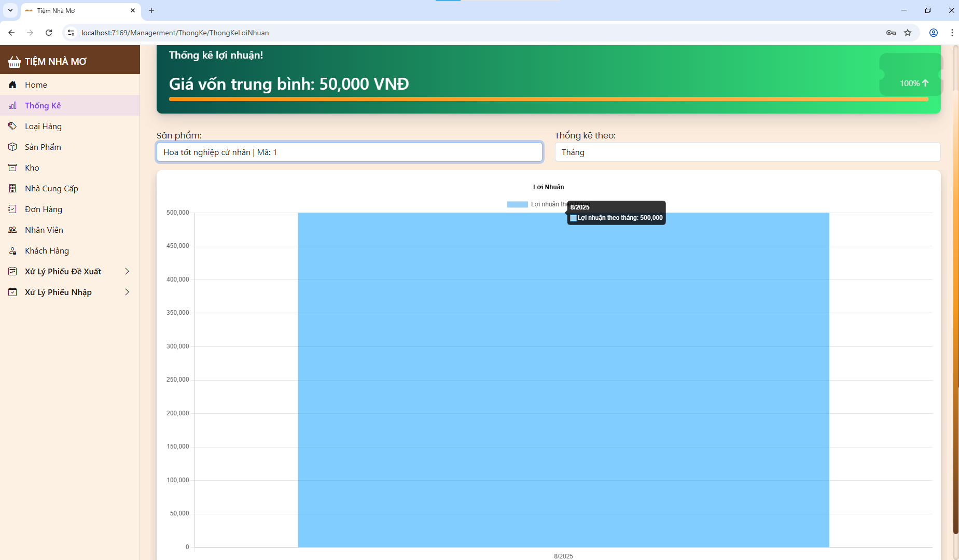The width and height of the screenshot is (959, 560).
Task: Click the Khách Hàng person icon
Action: pyautogui.click(x=12, y=250)
